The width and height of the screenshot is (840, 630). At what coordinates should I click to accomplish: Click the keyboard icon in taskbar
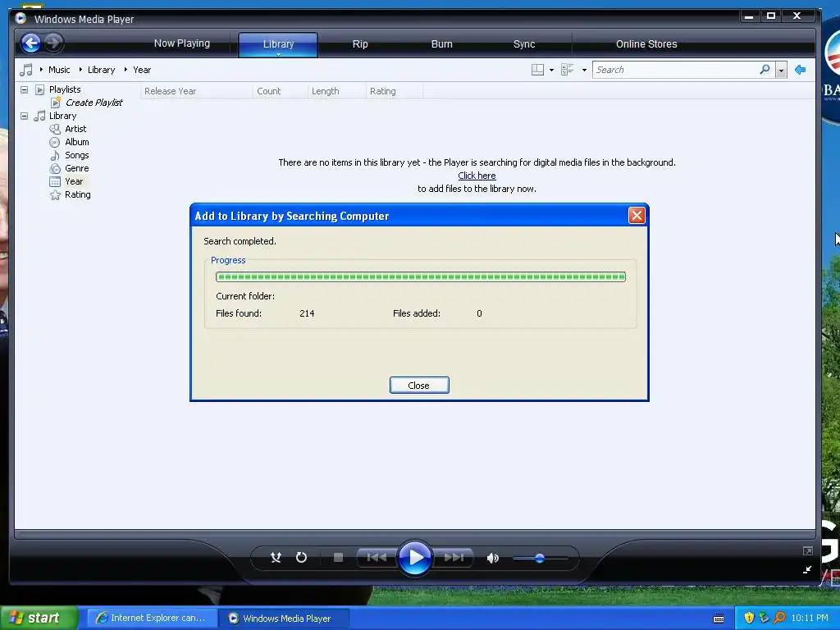tap(719, 619)
